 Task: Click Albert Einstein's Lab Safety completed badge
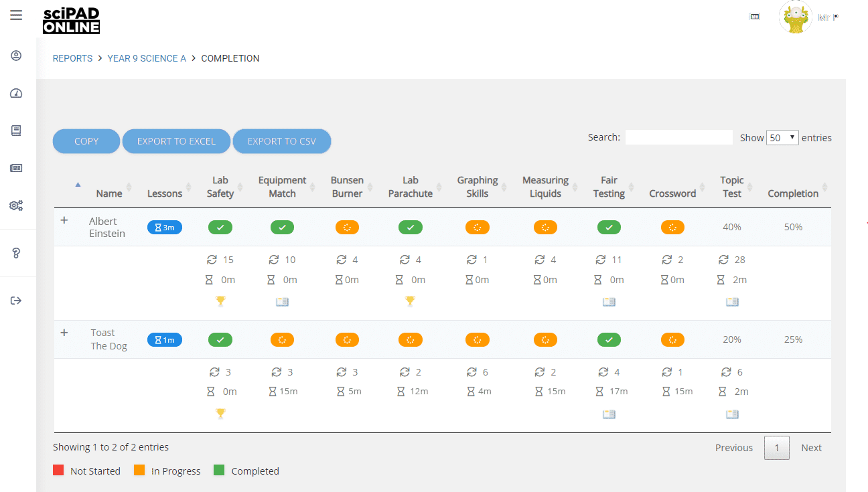pyautogui.click(x=220, y=228)
